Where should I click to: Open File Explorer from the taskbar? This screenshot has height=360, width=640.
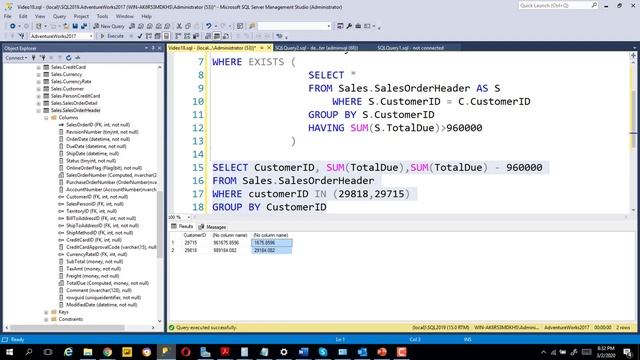coord(88,352)
